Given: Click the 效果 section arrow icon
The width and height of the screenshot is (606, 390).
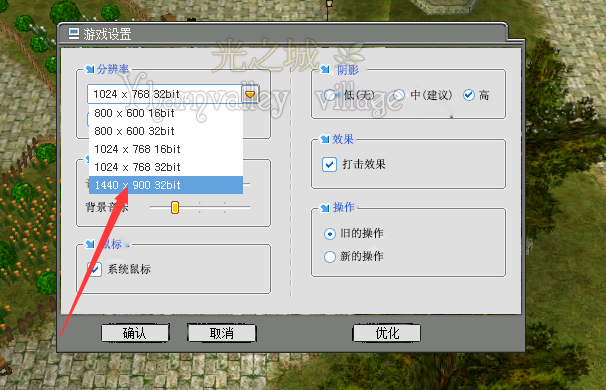Looking at the screenshot, I should click(325, 139).
